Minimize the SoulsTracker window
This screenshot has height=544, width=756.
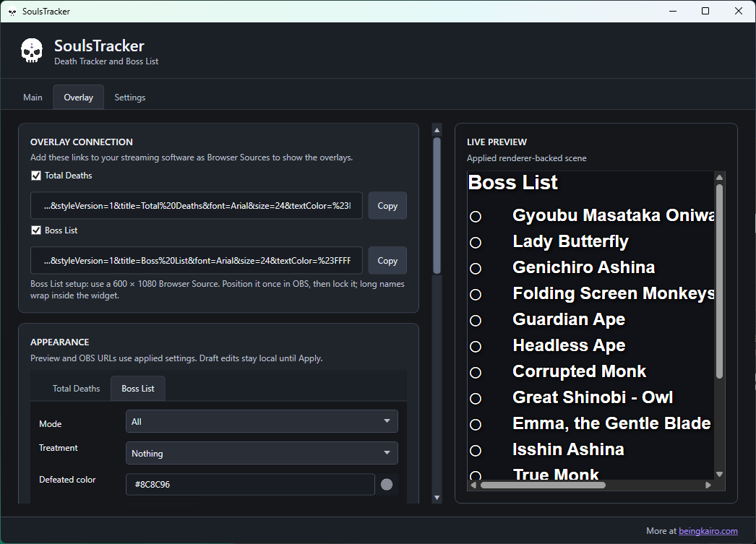(673, 11)
